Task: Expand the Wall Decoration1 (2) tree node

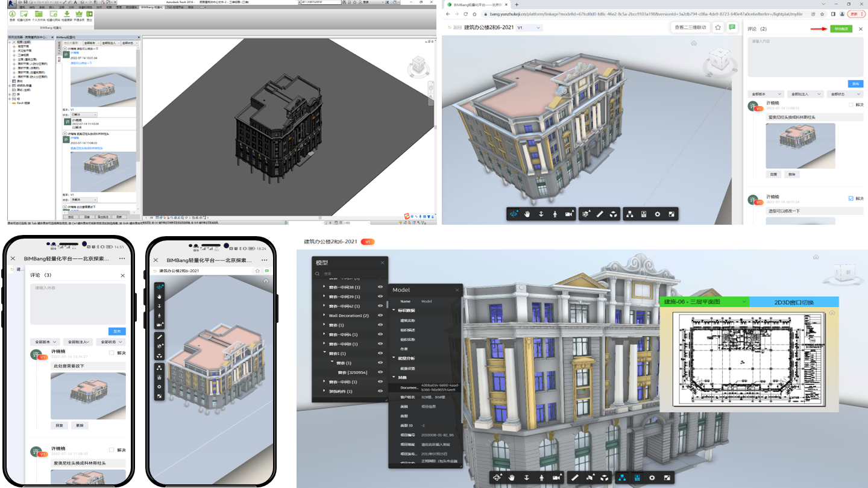Action: click(324, 316)
